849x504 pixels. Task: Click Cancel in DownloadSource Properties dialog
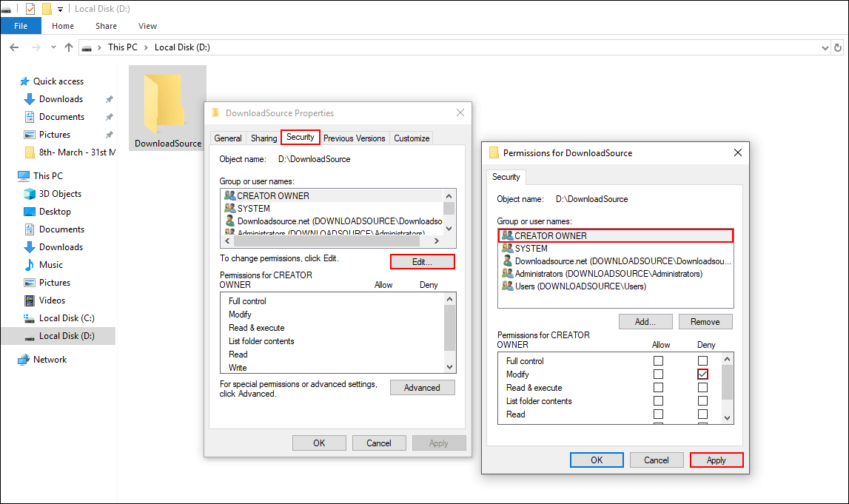point(379,443)
